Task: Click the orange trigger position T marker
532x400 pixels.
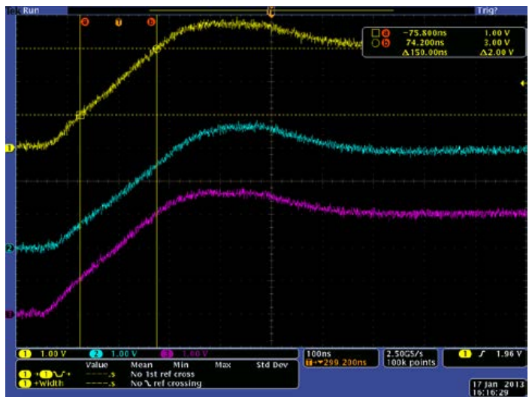Action: (x=118, y=22)
